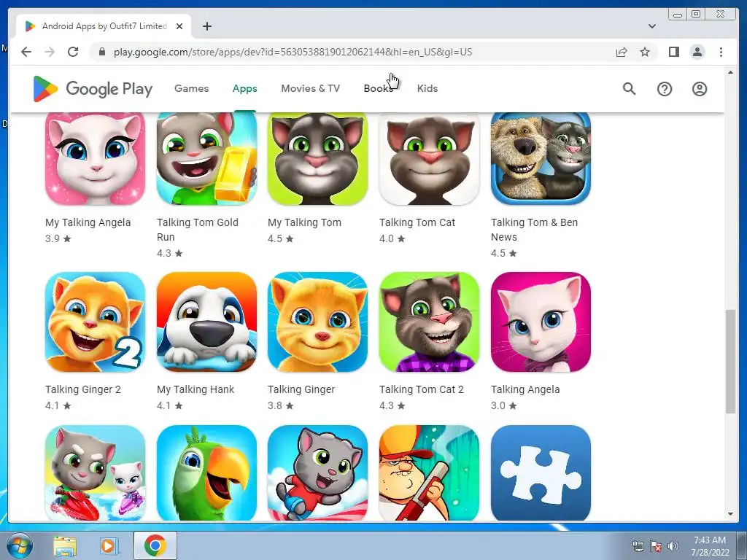Click the Google Play search icon

(x=629, y=88)
